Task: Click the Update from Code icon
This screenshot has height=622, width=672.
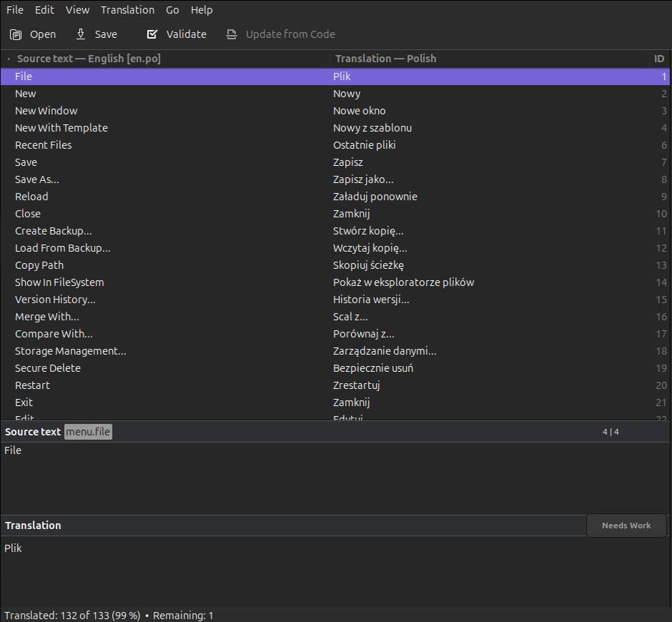Action: click(231, 34)
